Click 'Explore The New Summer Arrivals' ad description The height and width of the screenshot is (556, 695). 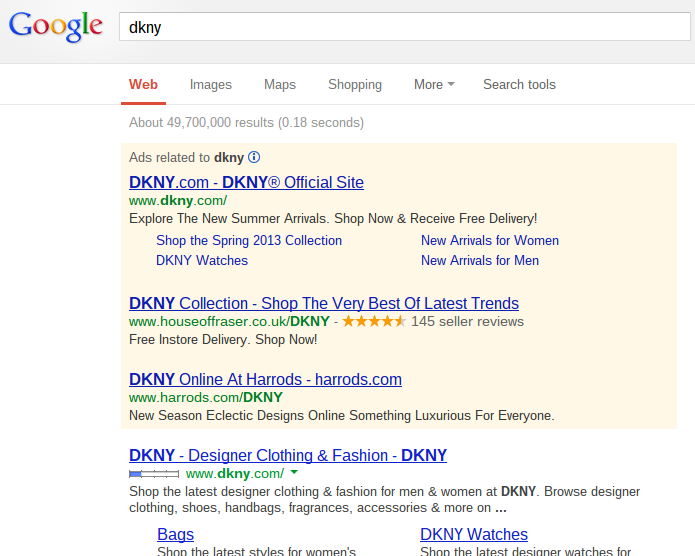333,219
